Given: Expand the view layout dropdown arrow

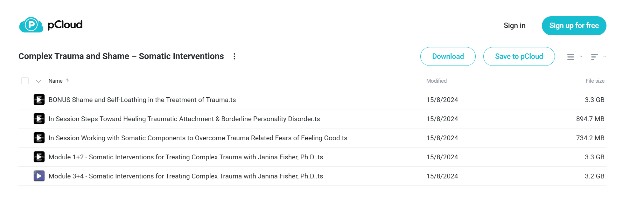Looking at the screenshot, I should [581, 56].
